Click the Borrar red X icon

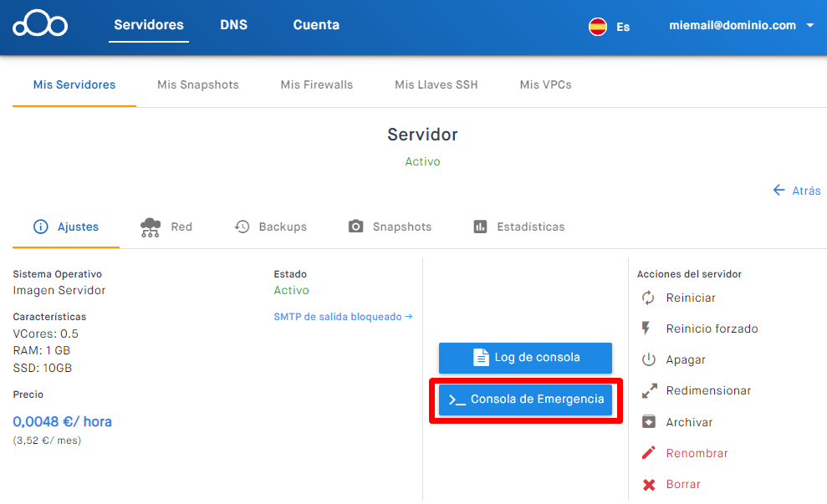(648, 484)
